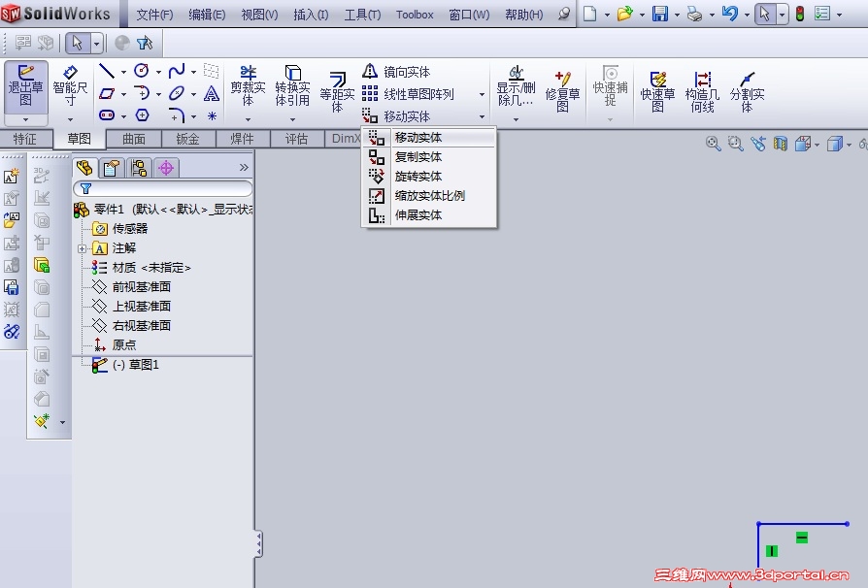The image size is (868, 588).
Task: Open the dropdown arrow under 显示/删除几何关系
Action: 516,119
